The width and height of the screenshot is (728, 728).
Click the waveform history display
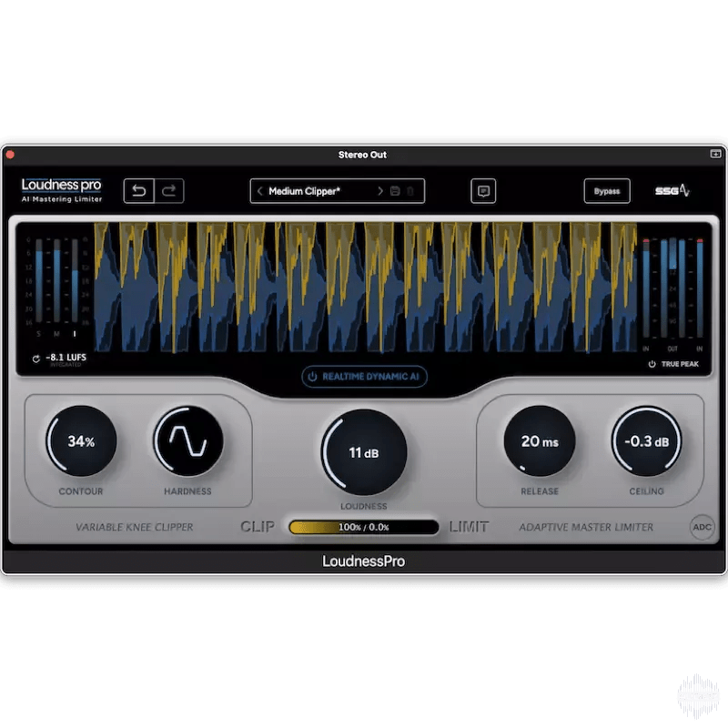(x=365, y=287)
